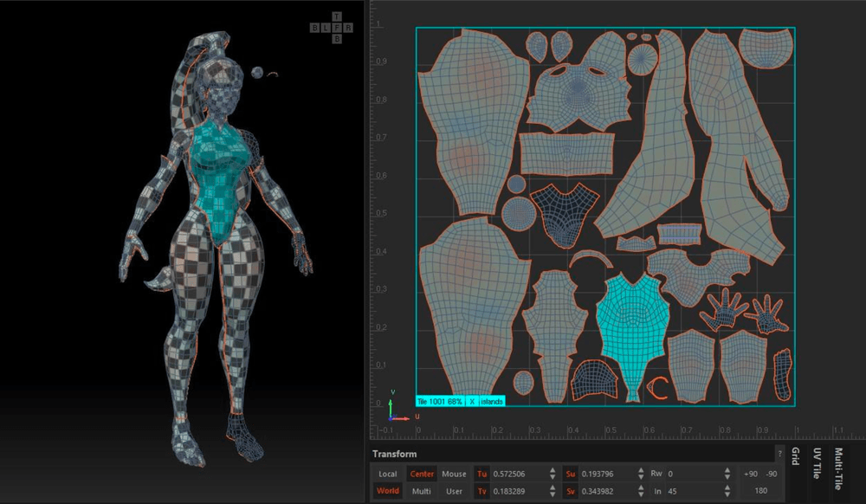The image size is (866, 504).
Task: Rotate selection with the +90 button
Action: [751, 474]
